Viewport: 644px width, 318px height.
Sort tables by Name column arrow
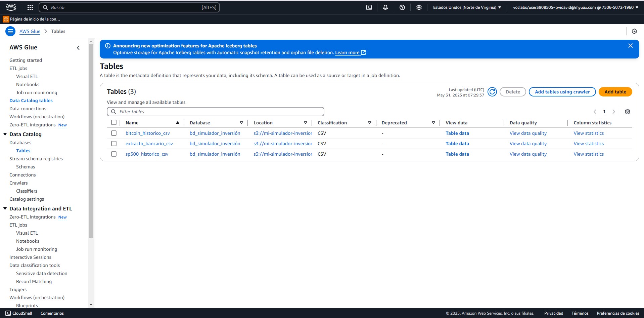coord(178,123)
